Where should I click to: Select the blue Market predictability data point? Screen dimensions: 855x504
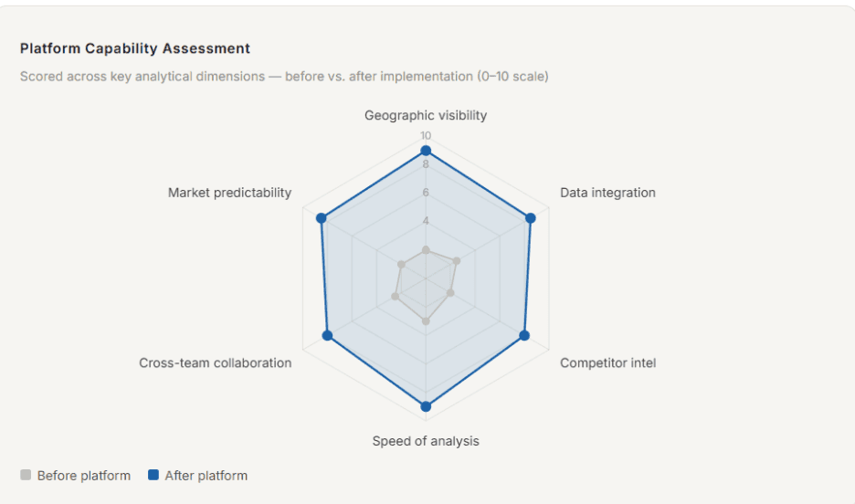pos(322,218)
